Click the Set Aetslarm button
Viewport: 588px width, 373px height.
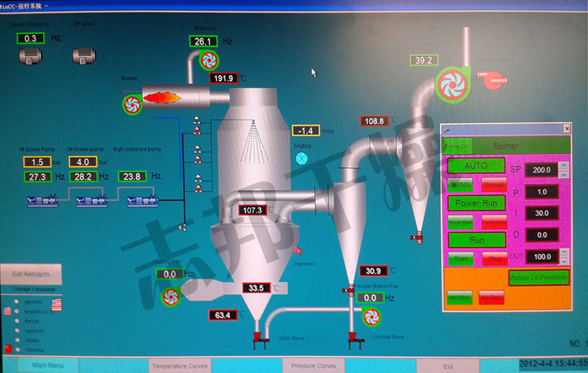(x=30, y=274)
